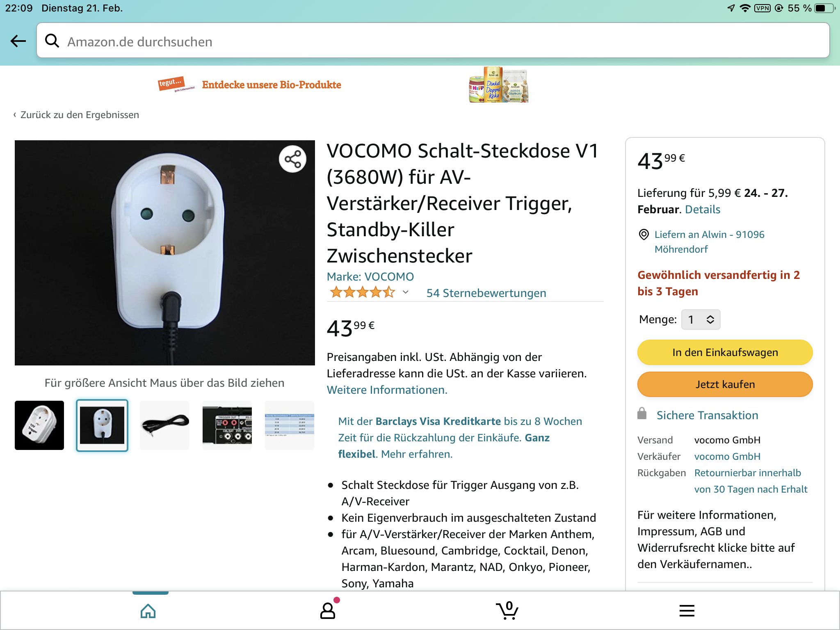The width and height of the screenshot is (840, 630).
Task: Select the first angled socket thumbnail
Action: tap(39, 425)
